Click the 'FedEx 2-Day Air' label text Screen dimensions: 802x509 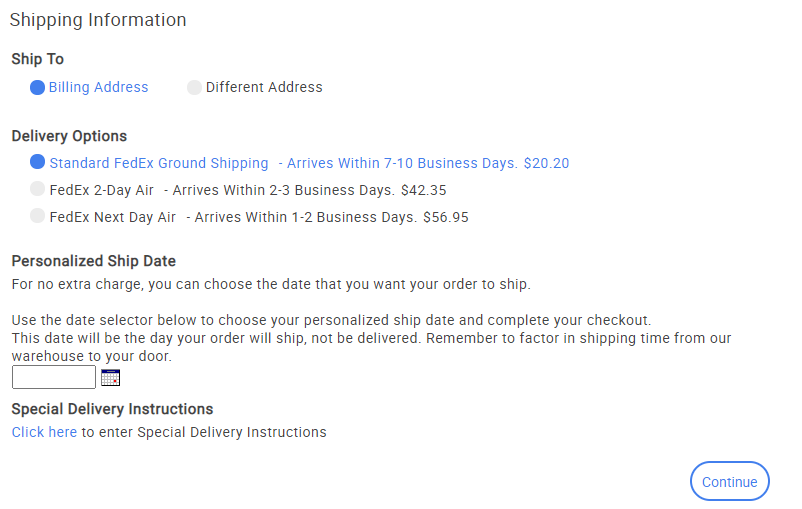click(101, 190)
